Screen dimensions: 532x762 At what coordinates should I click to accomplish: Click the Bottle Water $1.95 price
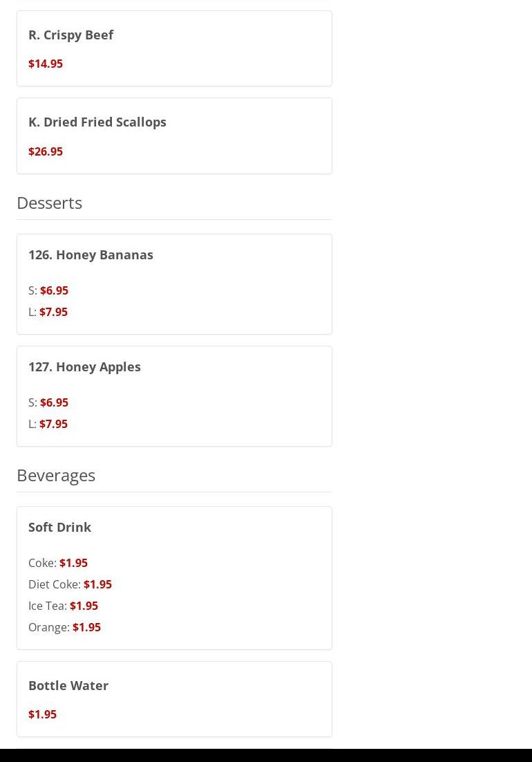pyautogui.click(x=42, y=714)
